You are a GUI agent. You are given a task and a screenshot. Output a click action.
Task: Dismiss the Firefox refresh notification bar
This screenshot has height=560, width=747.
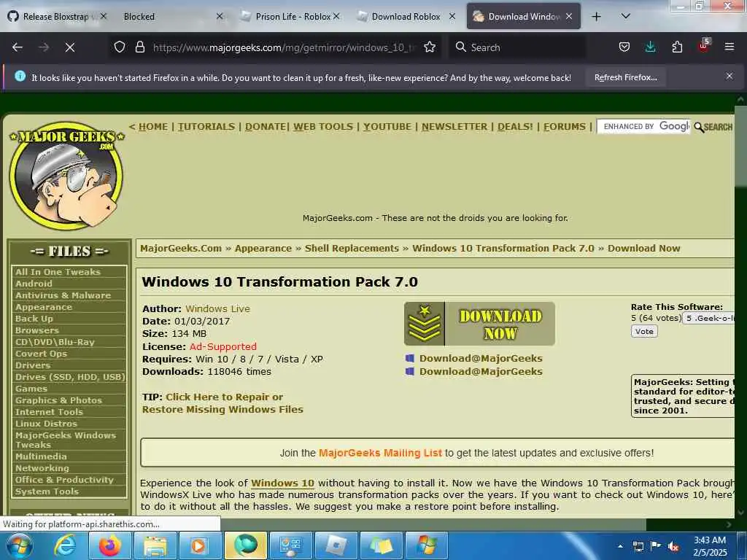(x=729, y=76)
